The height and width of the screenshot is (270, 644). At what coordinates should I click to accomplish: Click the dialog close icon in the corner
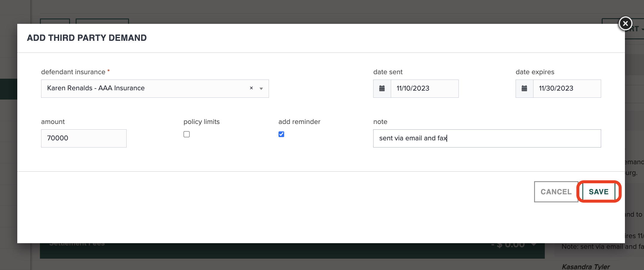(625, 23)
